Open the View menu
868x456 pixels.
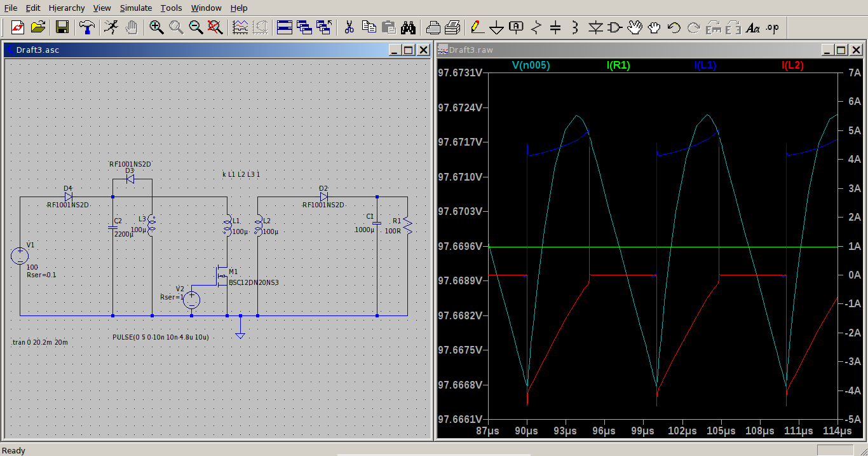click(x=102, y=8)
